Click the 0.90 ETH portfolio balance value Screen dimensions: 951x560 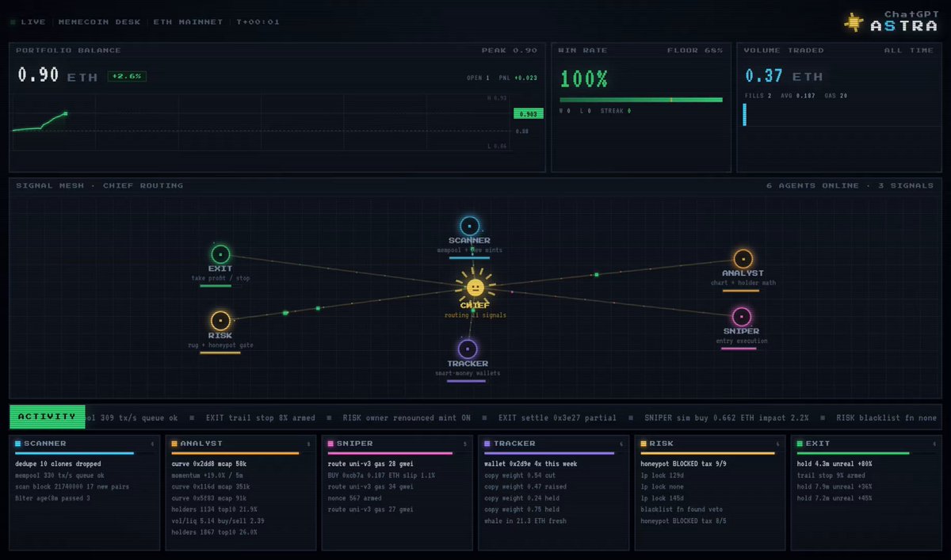pos(58,76)
